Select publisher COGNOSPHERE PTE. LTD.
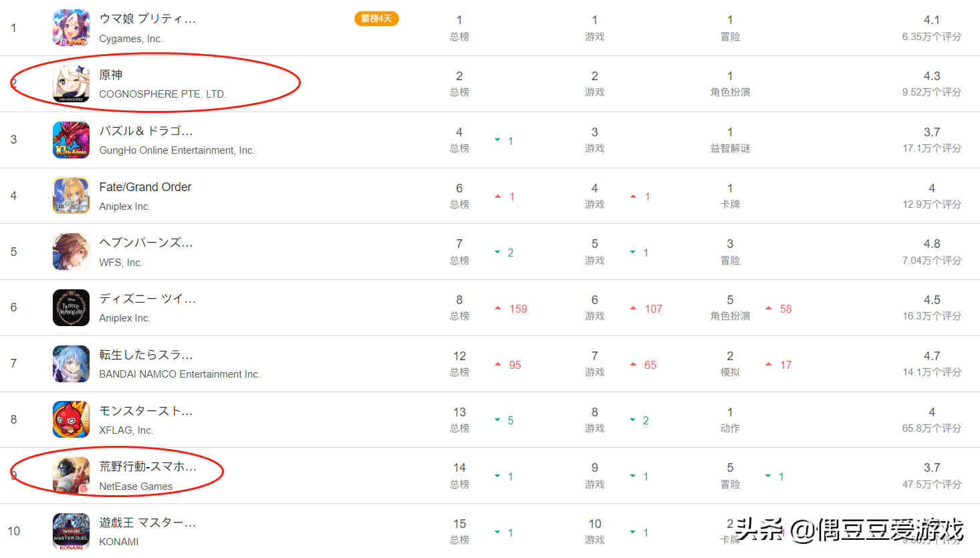980x558 pixels. point(163,94)
